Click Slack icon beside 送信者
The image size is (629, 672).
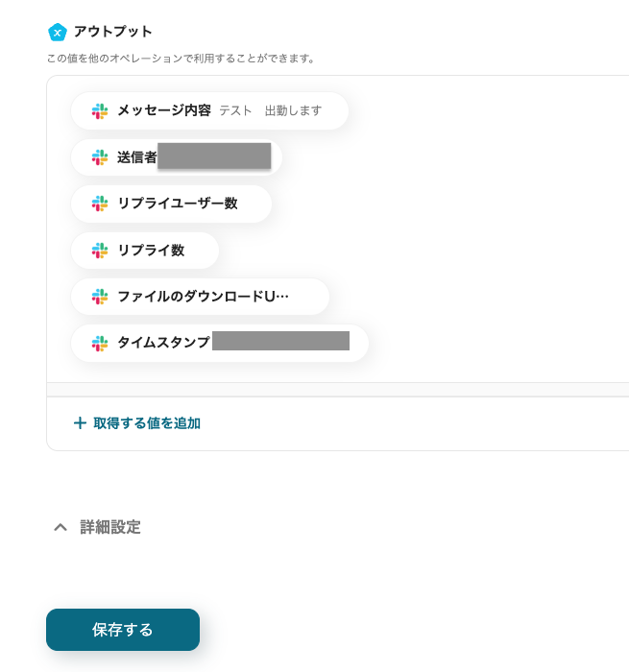pyautogui.click(x=100, y=157)
